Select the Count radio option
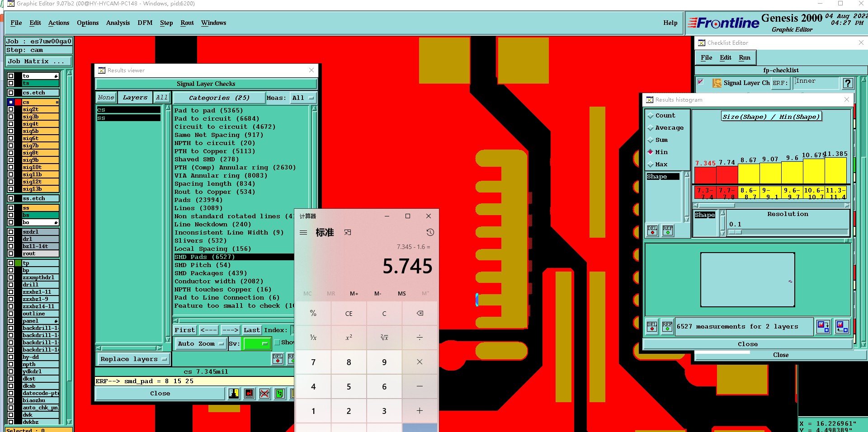 point(651,116)
